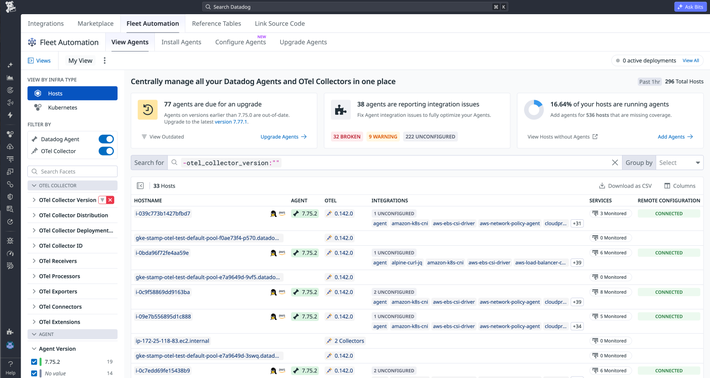Open the Group by Select dropdown
Viewport: 710px width, 378px height.
pyautogui.click(x=679, y=163)
